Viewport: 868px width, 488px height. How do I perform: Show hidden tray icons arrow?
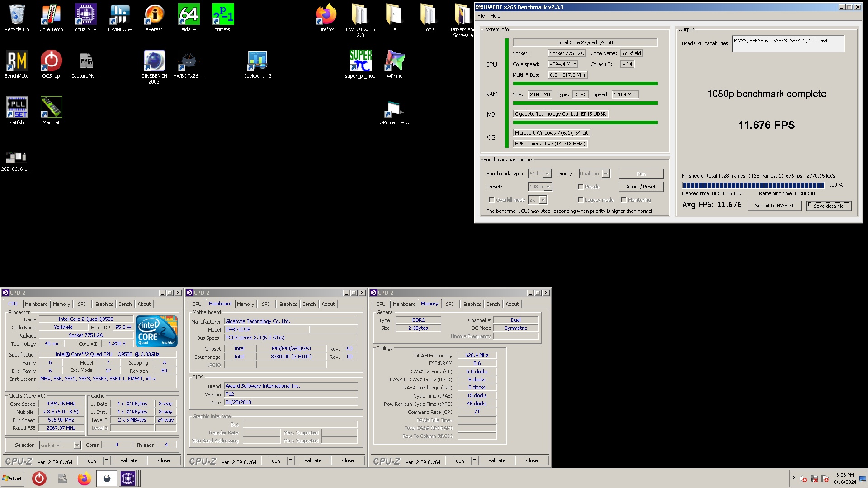click(x=793, y=478)
